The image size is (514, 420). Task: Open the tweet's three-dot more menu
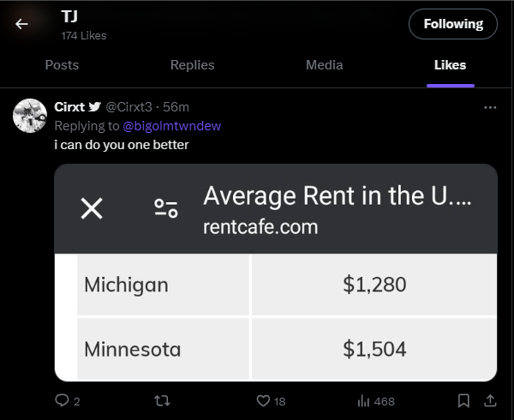(490, 107)
